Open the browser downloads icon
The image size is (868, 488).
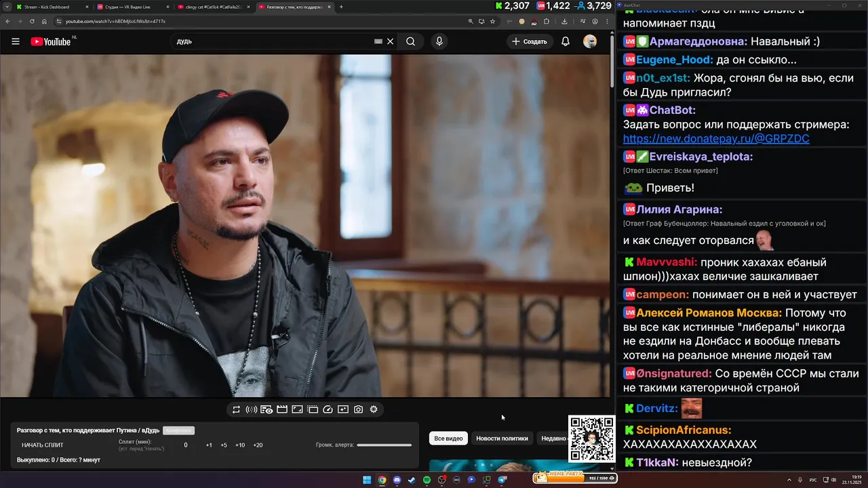tap(564, 21)
